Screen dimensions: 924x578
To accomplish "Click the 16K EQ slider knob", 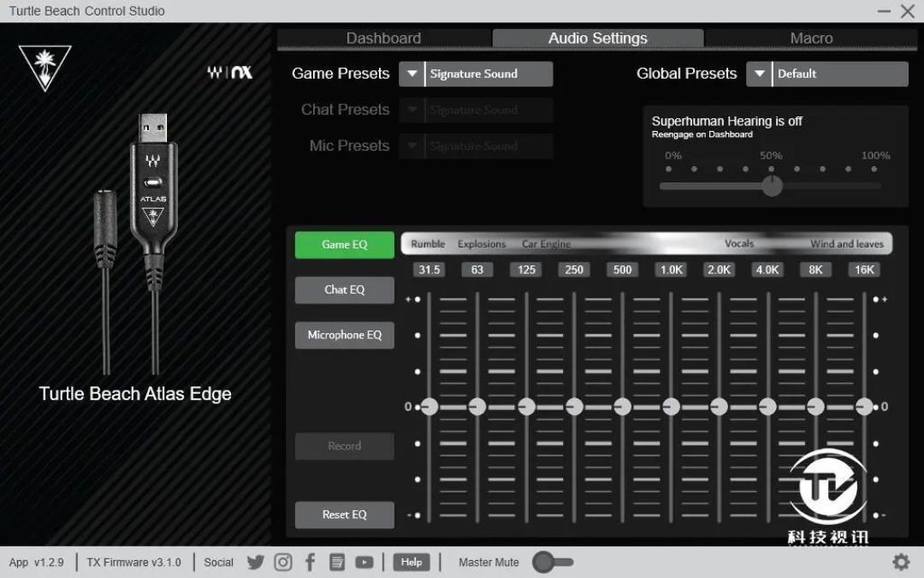I will [864, 407].
